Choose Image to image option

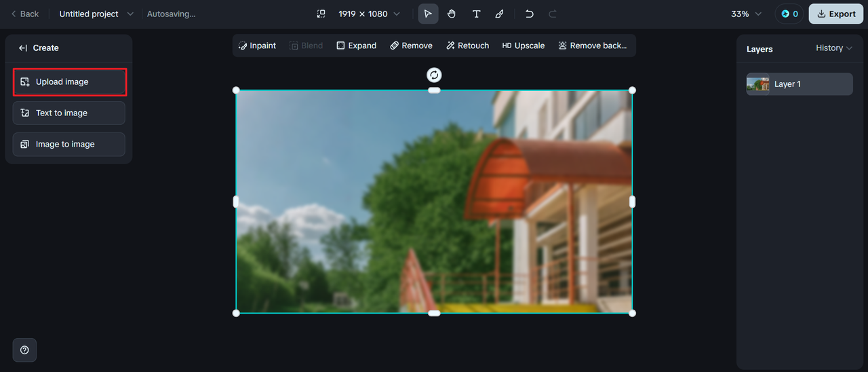69,144
